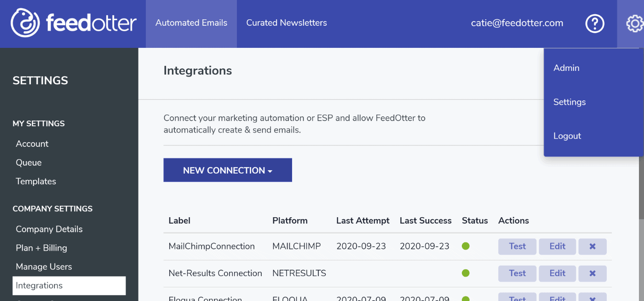644x301 pixels.
Task: Open the Automated Emails tab
Action: click(191, 23)
